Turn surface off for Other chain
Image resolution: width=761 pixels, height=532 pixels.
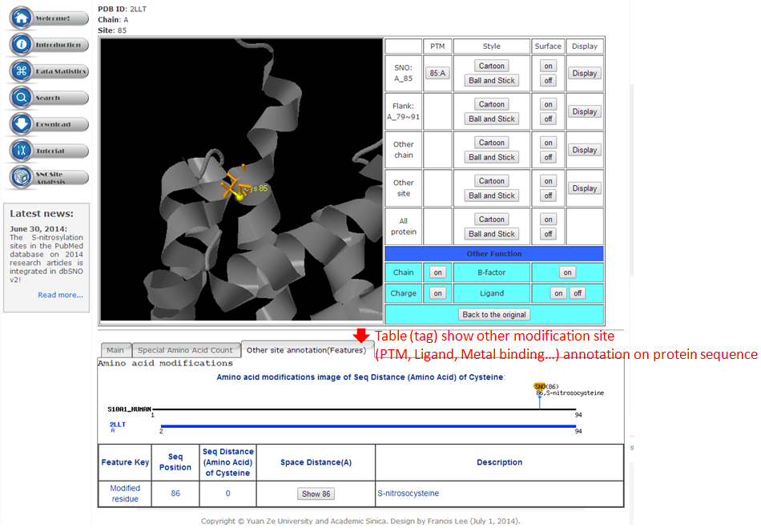(x=548, y=157)
